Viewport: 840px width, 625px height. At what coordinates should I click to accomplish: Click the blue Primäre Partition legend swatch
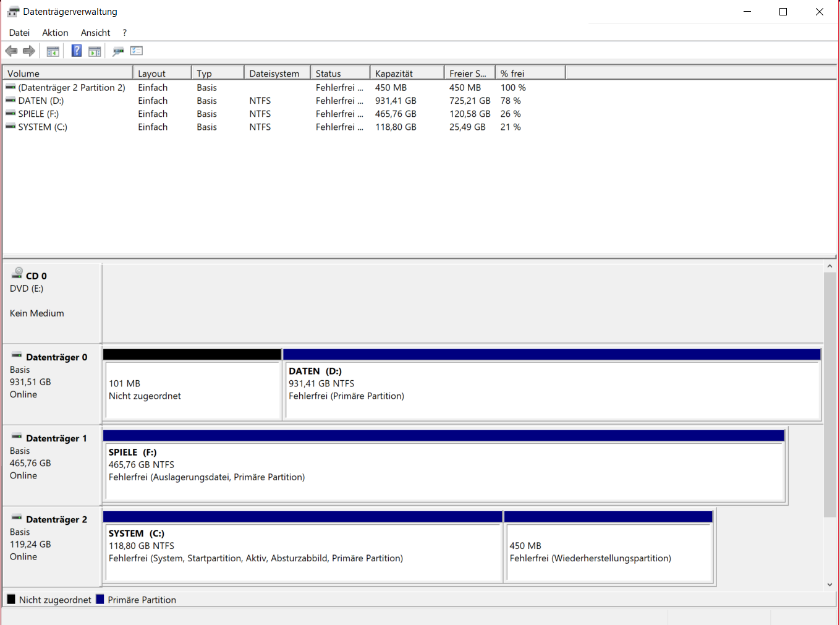[100, 599]
